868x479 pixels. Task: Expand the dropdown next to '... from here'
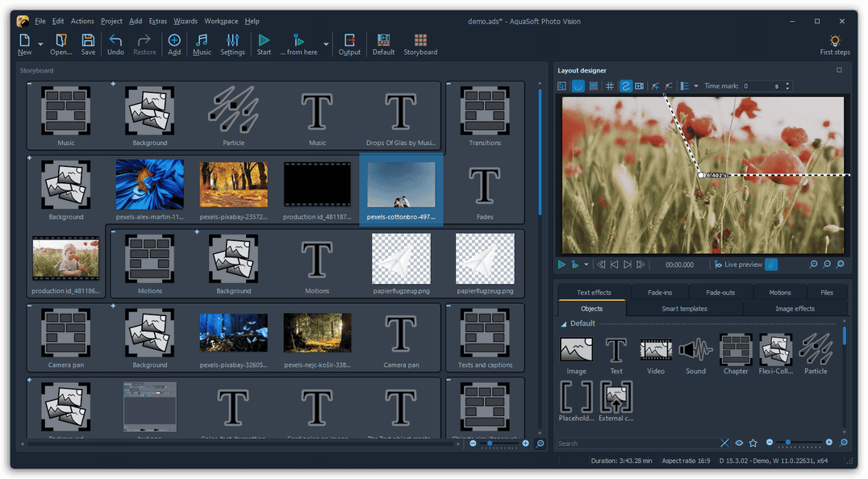[x=326, y=44]
